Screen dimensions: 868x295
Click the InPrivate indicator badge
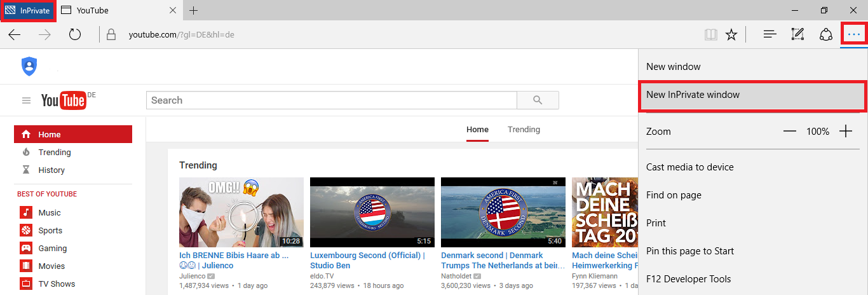(28, 10)
